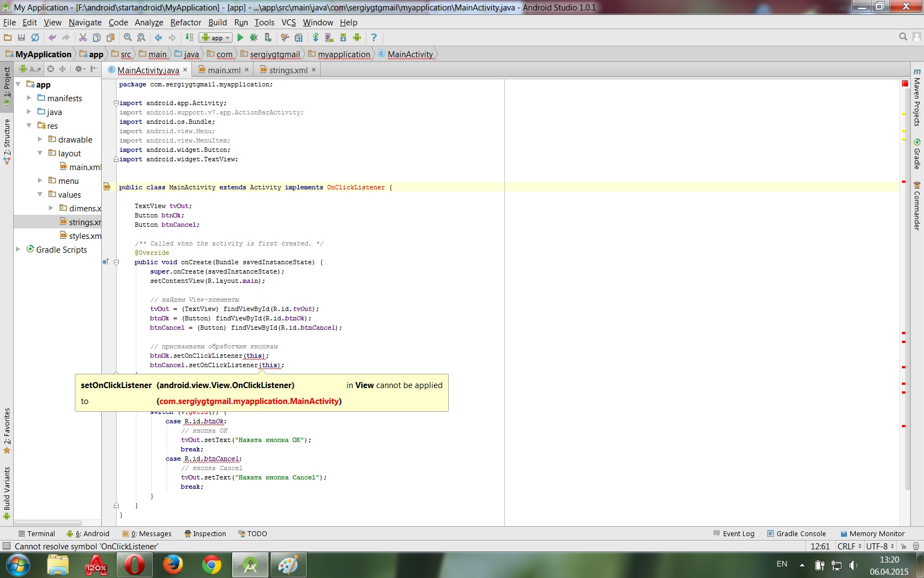Open Android Device Monitor icon
Image resolution: width=924 pixels, height=578 pixels.
(357, 37)
